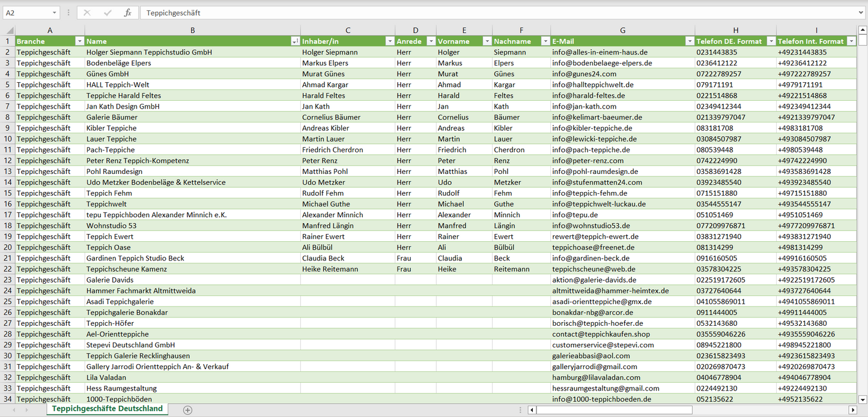
Task: Click the horizontal scrollbar left arrow
Action: (532, 410)
